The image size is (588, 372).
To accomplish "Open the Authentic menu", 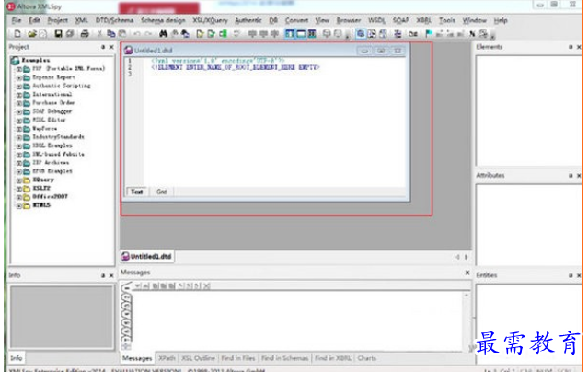I will coord(248,20).
